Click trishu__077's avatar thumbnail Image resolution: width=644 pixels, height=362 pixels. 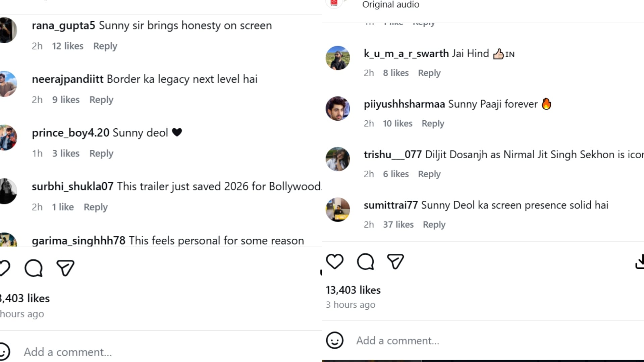click(x=338, y=159)
